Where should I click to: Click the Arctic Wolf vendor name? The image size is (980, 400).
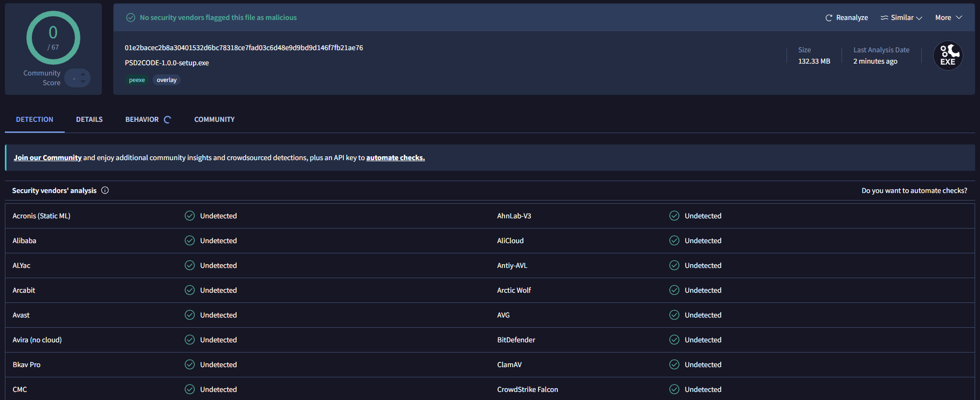click(514, 290)
